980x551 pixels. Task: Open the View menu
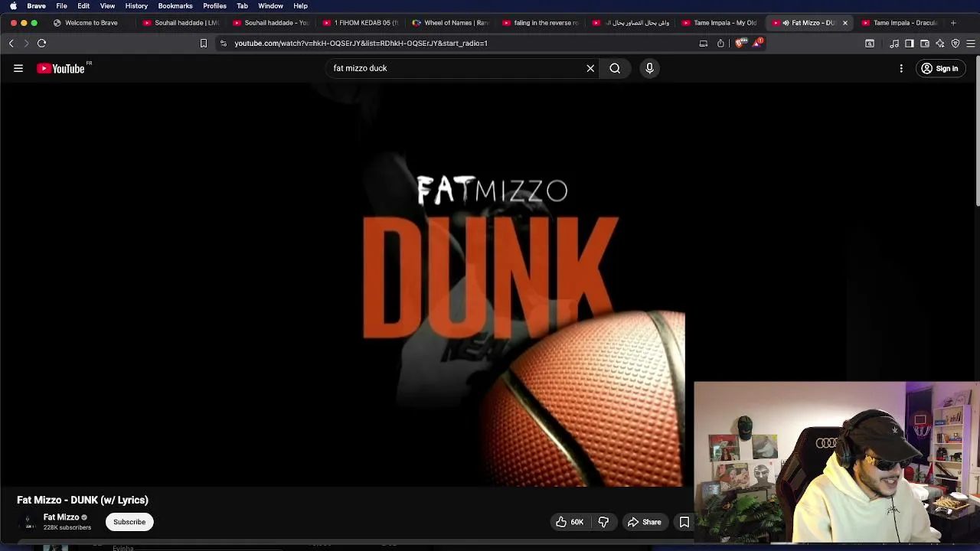coord(107,6)
